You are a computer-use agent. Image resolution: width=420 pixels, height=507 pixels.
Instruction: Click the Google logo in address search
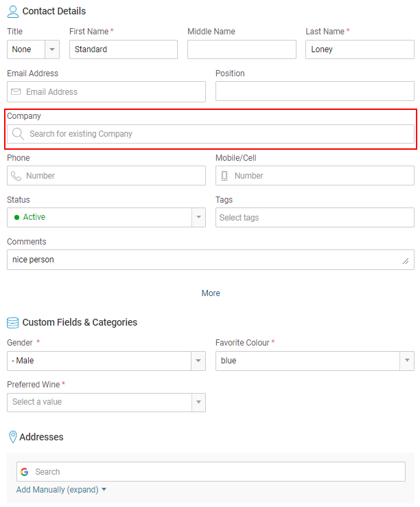pyautogui.click(x=25, y=472)
